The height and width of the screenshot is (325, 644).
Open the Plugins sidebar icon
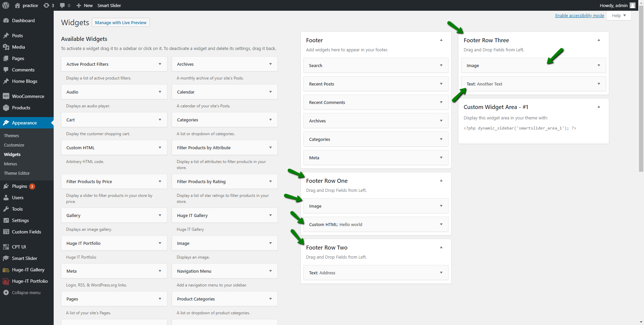[x=6, y=186]
